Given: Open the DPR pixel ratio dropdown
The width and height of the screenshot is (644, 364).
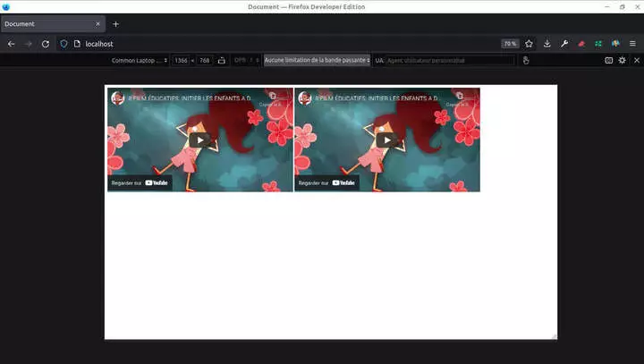Looking at the screenshot, I should click(x=247, y=61).
